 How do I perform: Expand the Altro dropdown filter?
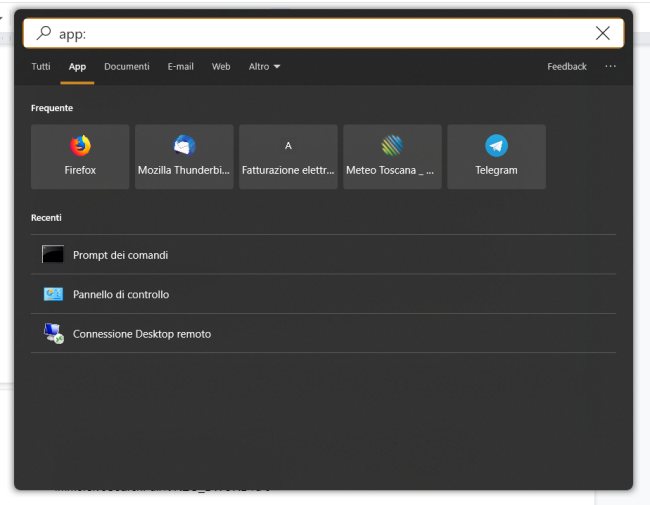click(x=264, y=67)
